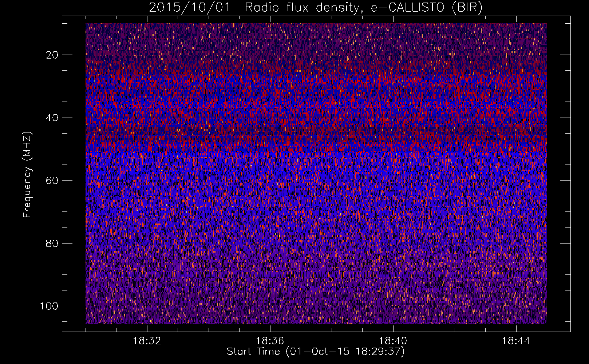Click the frequency tick label "20"
Screen dimensions: 589x364
[52, 55]
